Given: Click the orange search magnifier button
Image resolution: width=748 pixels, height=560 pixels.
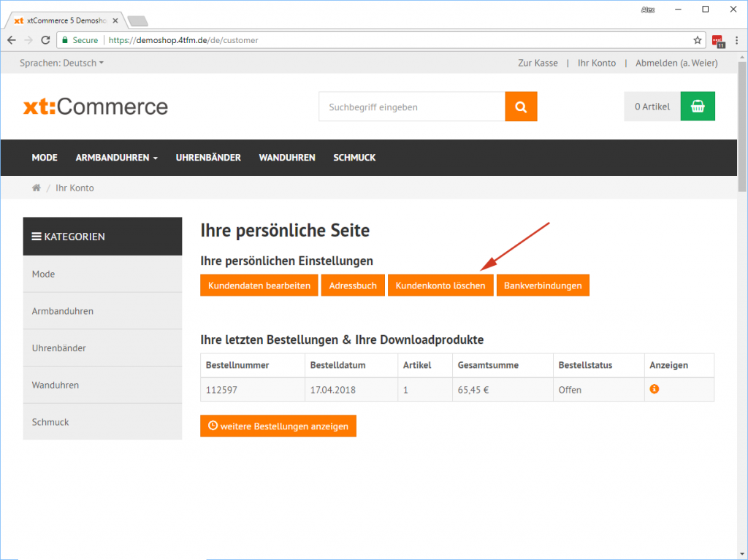Looking at the screenshot, I should [521, 107].
